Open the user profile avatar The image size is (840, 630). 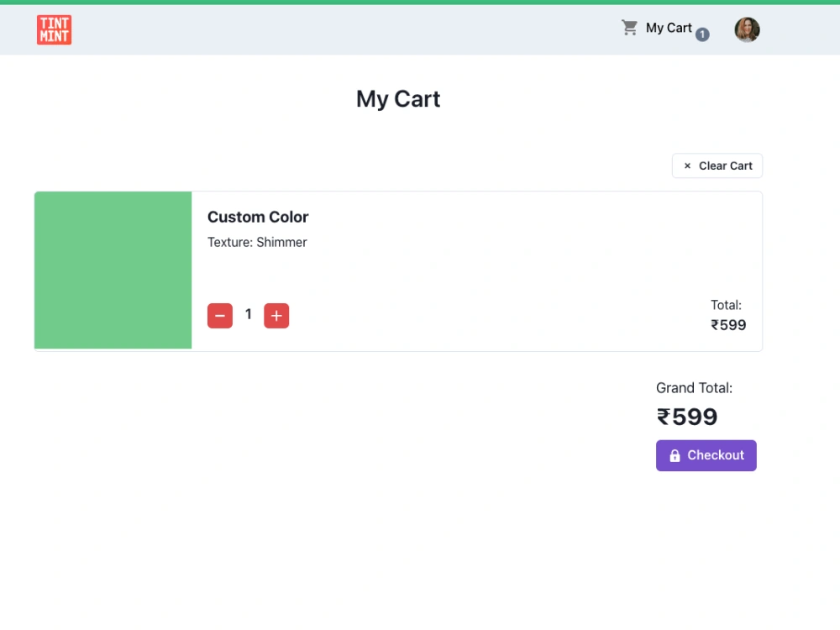point(747,29)
